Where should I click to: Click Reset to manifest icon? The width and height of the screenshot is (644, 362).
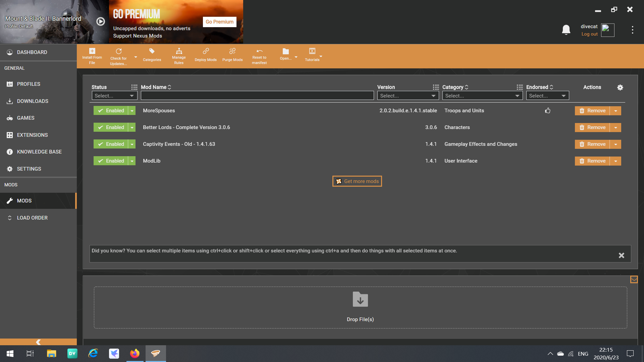(x=259, y=56)
